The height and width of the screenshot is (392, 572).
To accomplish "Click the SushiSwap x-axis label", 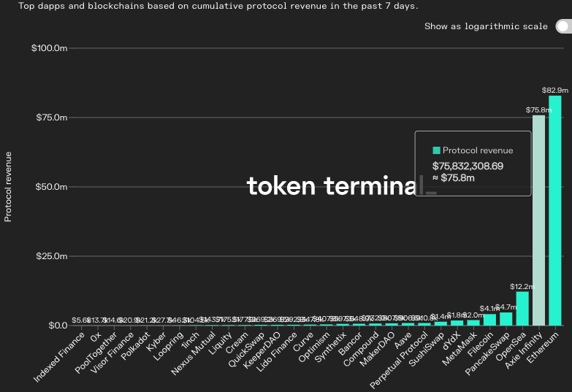I will 427,349.
